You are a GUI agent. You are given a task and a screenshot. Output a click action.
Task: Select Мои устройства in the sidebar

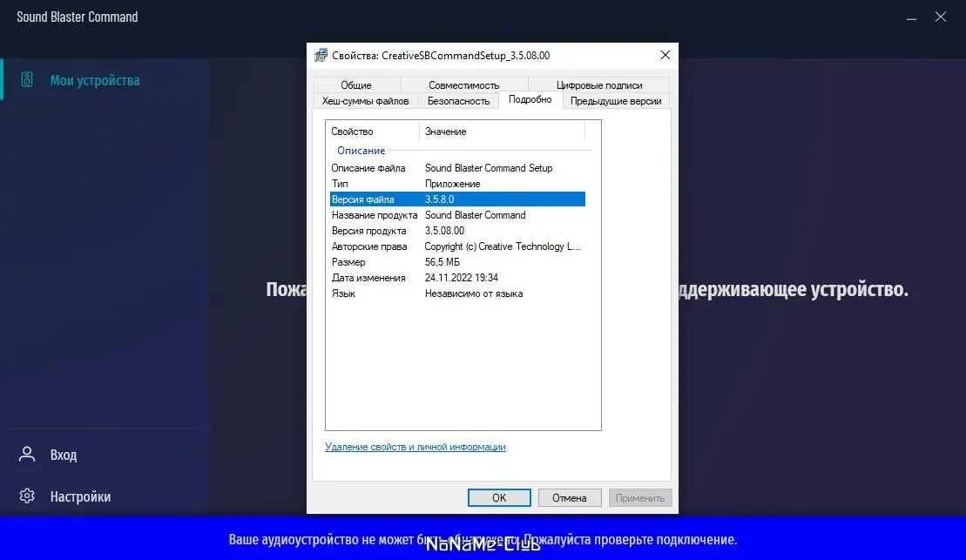pos(95,80)
